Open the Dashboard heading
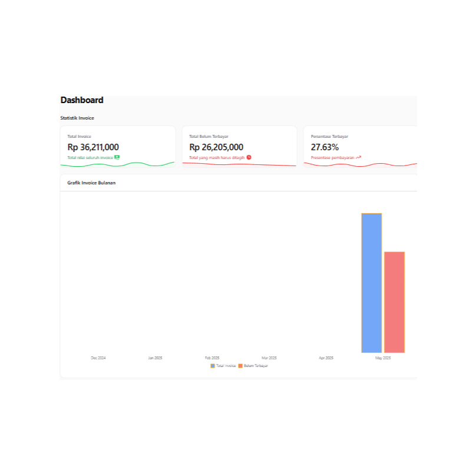 tap(81, 100)
